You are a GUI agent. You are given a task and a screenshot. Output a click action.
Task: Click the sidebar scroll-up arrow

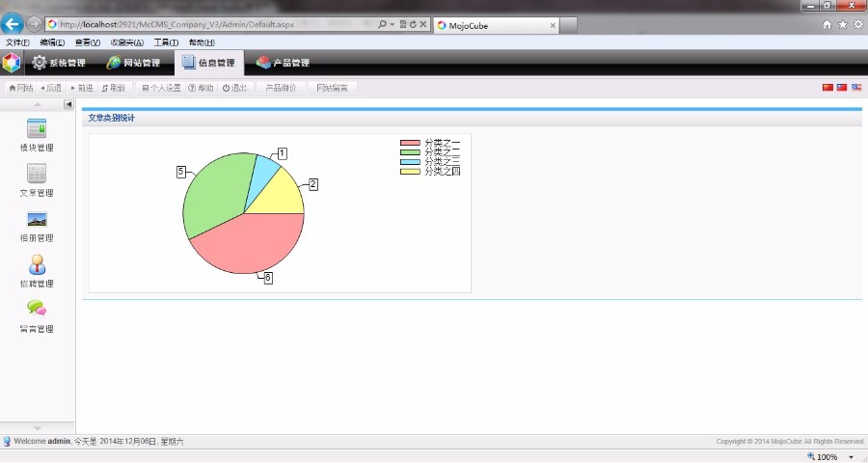pos(37,105)
